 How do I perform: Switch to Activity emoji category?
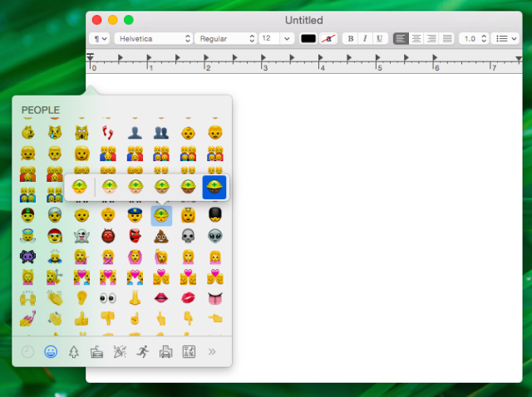pyautogui.click(x=143, y=352)
